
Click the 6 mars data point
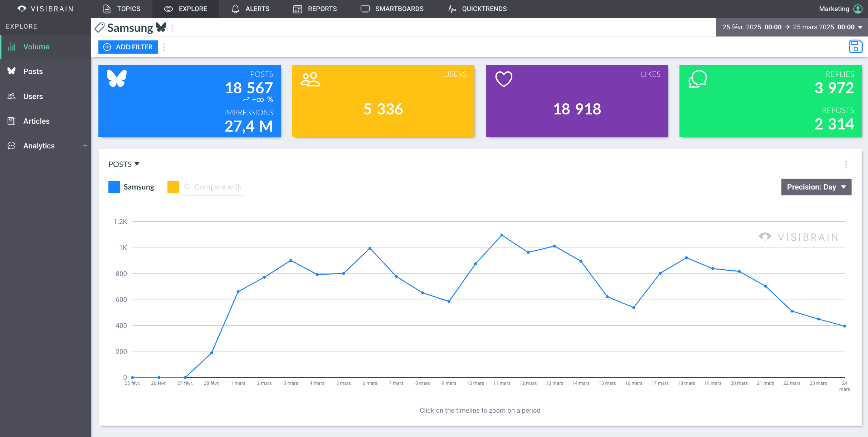click(370, 248)
